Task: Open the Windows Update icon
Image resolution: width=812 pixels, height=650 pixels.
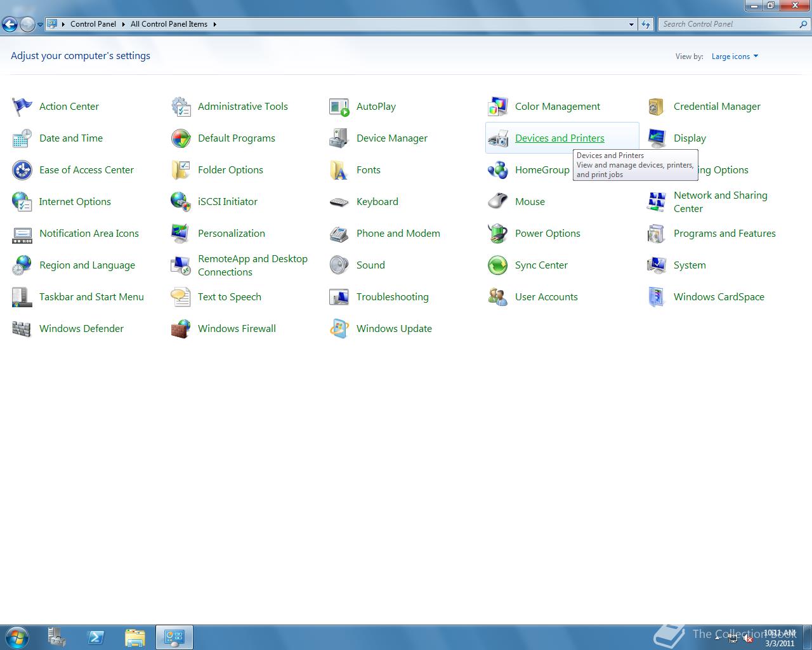Action: (x=339, y=329)
